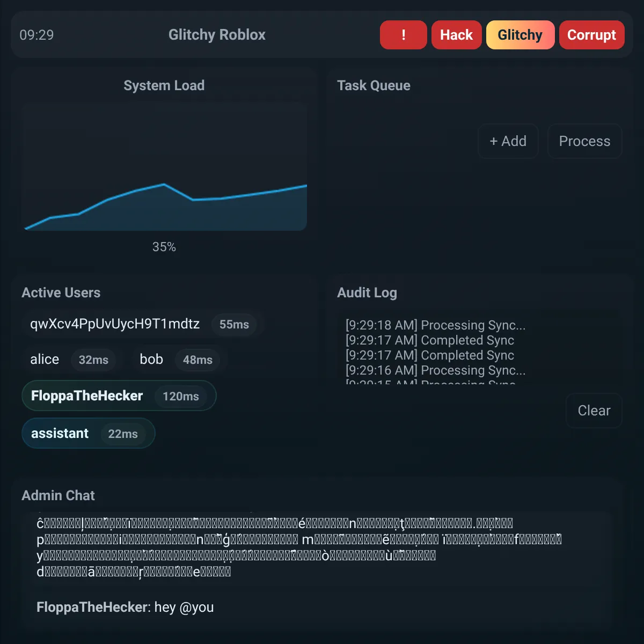
Task: Click the Hack button
Action: [x=457, y=35]
